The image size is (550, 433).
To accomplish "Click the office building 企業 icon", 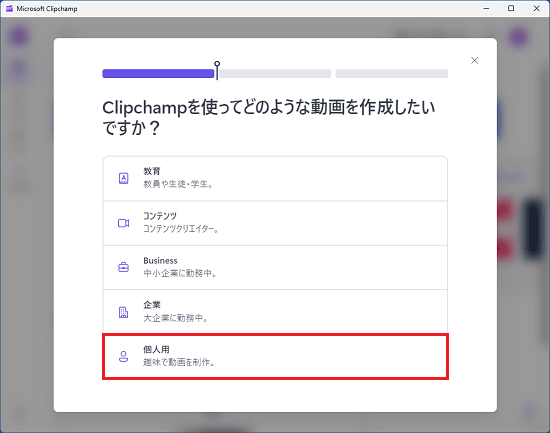I will [123, 312].
